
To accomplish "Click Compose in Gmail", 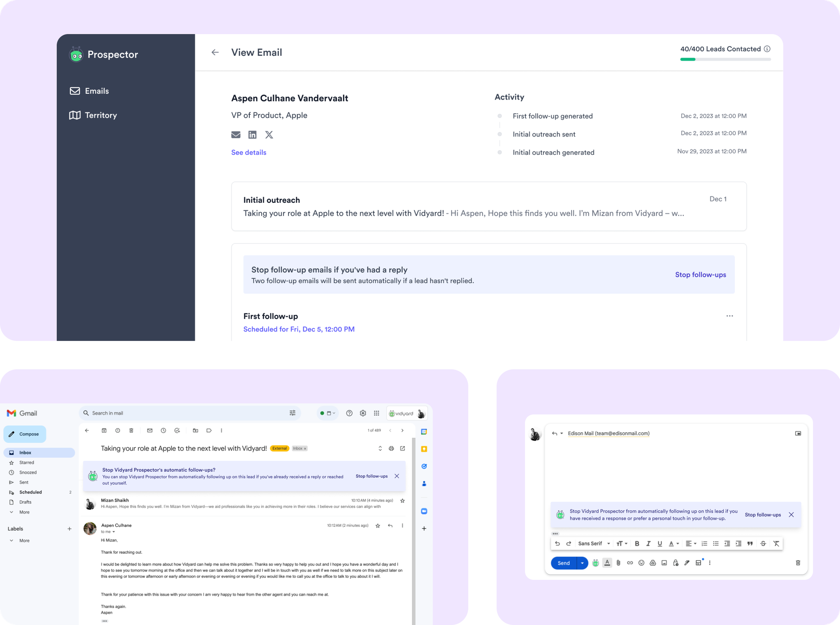I will 25,434.
